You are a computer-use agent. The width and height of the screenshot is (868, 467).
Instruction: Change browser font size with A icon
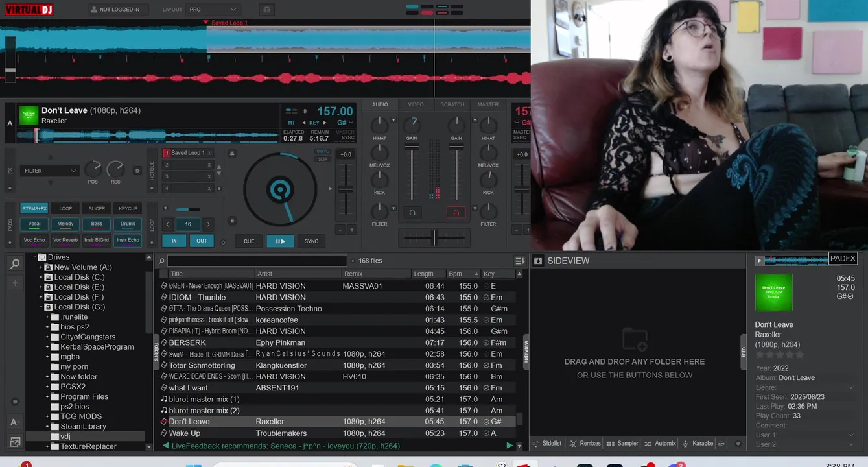pos(15,422)
